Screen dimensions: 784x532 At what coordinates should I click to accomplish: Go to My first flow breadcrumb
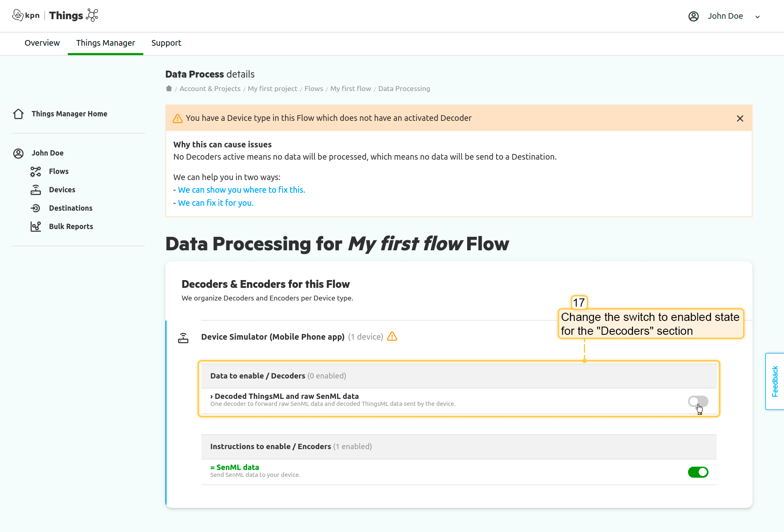350,89
